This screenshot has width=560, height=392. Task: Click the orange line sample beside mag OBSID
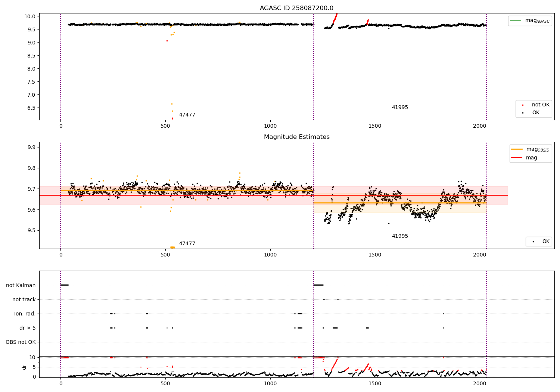tap(517, 149)
